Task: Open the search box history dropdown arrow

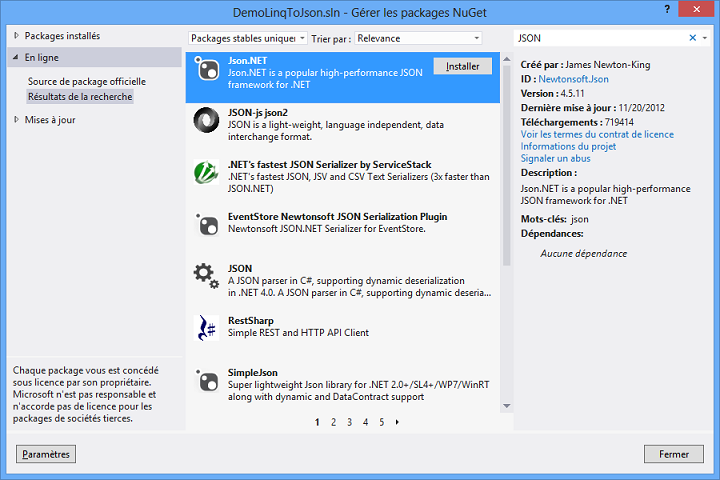Action: tap(705, 38)
